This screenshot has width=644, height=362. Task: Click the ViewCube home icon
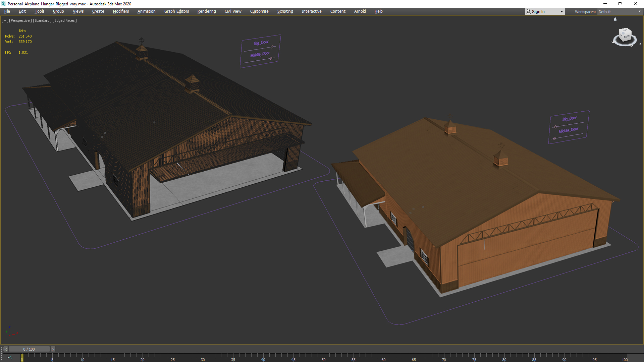[x=615, y=19]
